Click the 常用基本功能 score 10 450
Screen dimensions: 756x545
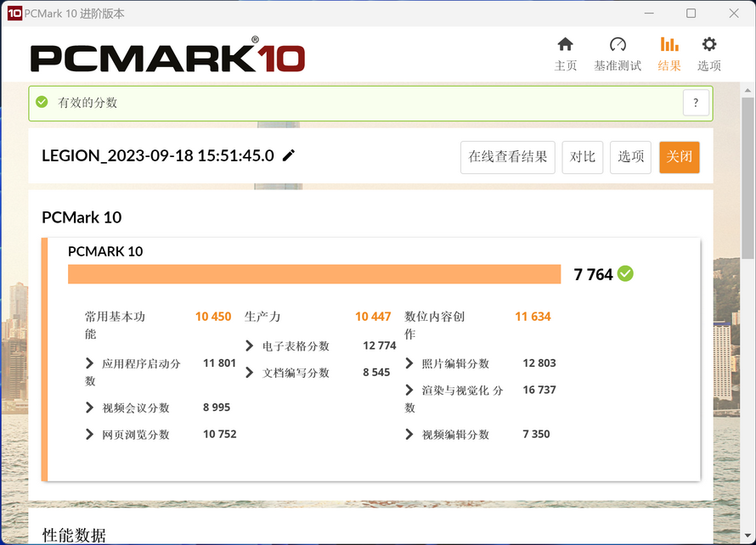point(213,317)
